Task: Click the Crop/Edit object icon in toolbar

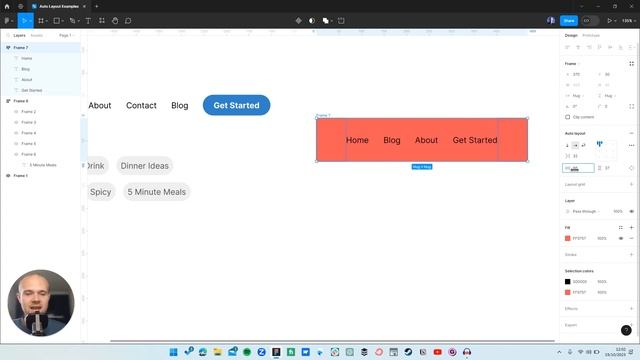Action: point(341,20)
